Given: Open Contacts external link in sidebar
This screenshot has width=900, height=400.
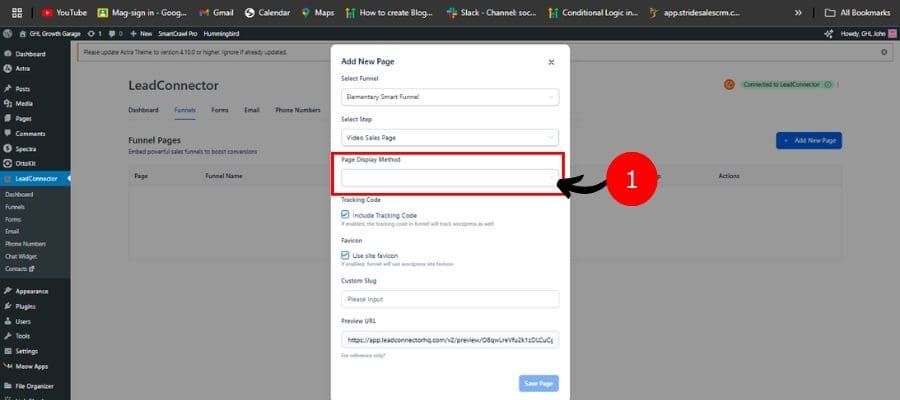Looking at the screenshot, I should 20,269.
